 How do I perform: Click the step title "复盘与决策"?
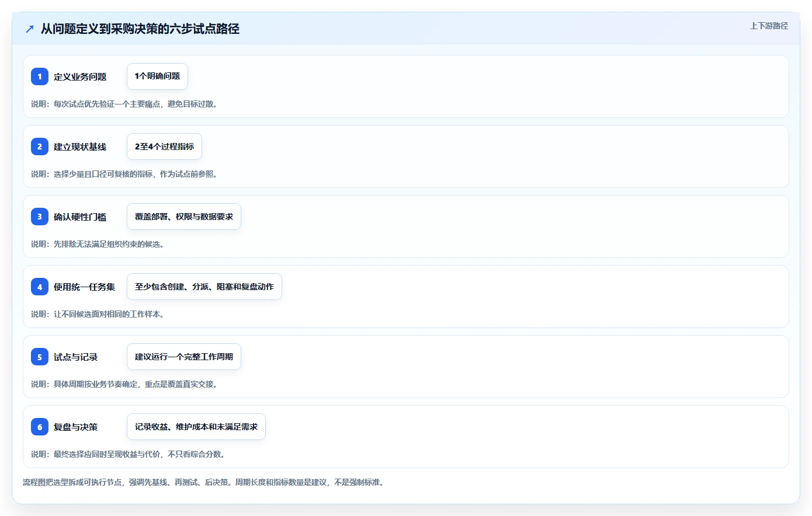click(x=76, y=427)
